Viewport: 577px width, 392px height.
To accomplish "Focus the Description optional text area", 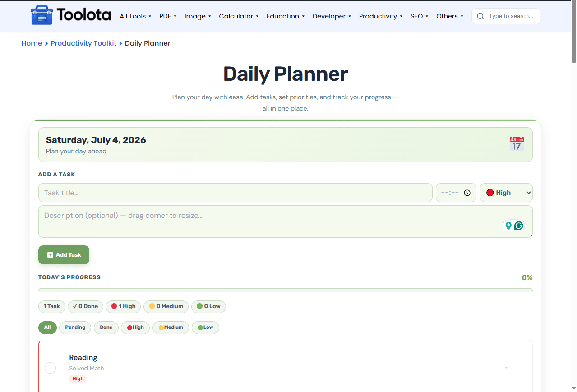I will click(285, 221).
